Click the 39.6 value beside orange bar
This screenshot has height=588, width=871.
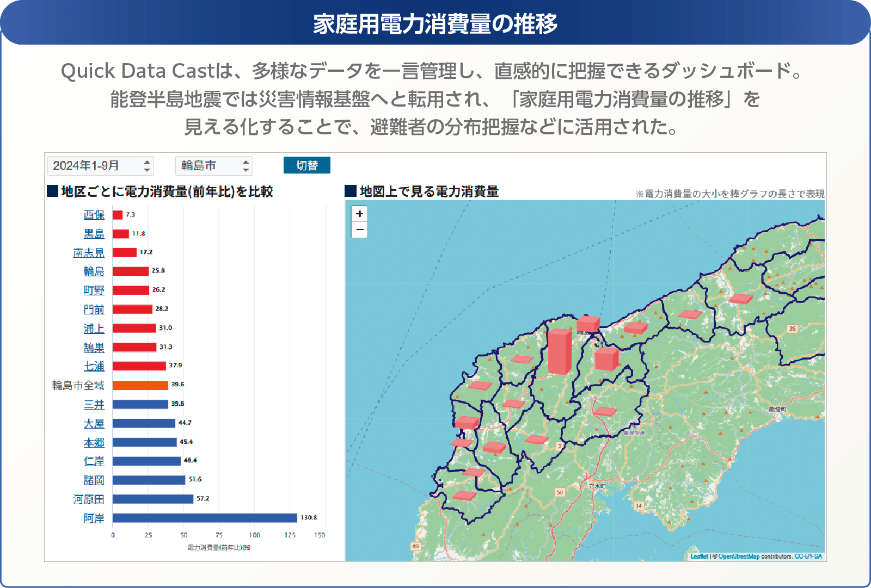(x=177, y=385)
